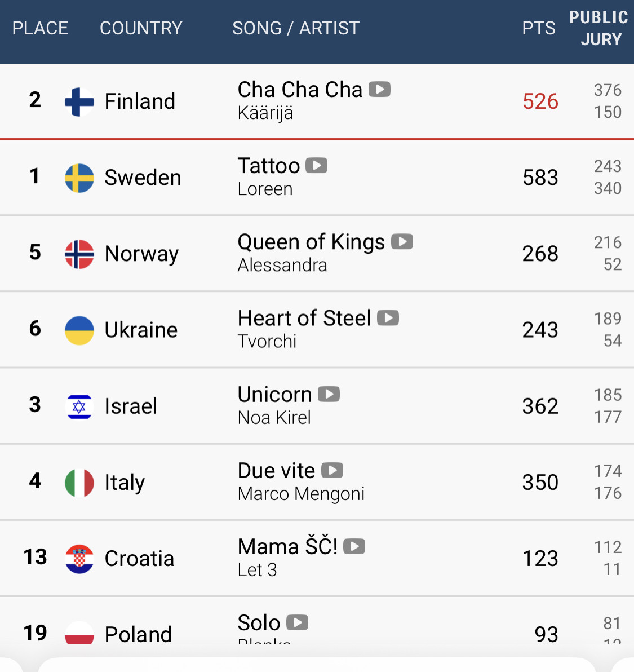
Task: Sort by the PLACE column header
Action: [x=40, y=28]
